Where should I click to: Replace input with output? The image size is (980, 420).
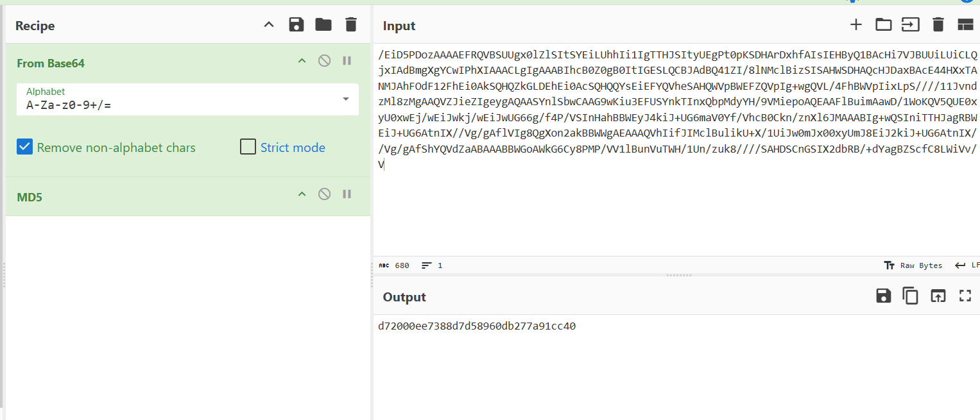(938, 296)
